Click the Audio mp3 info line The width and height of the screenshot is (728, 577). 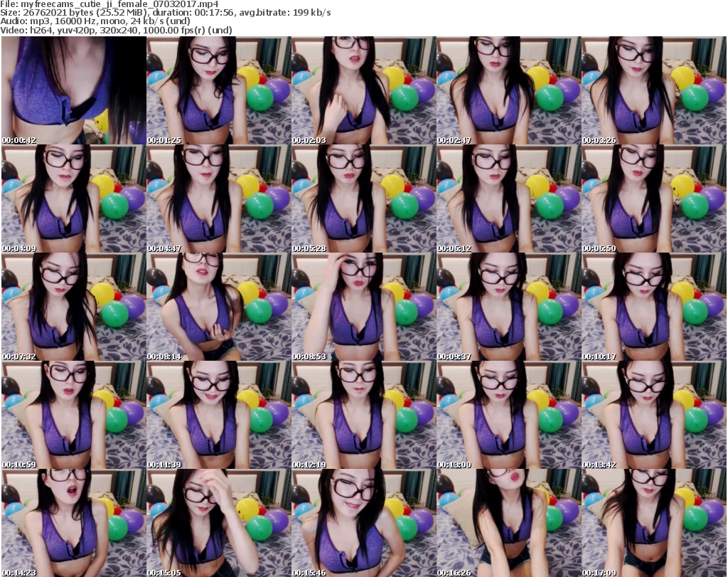(x=95, y=21)
